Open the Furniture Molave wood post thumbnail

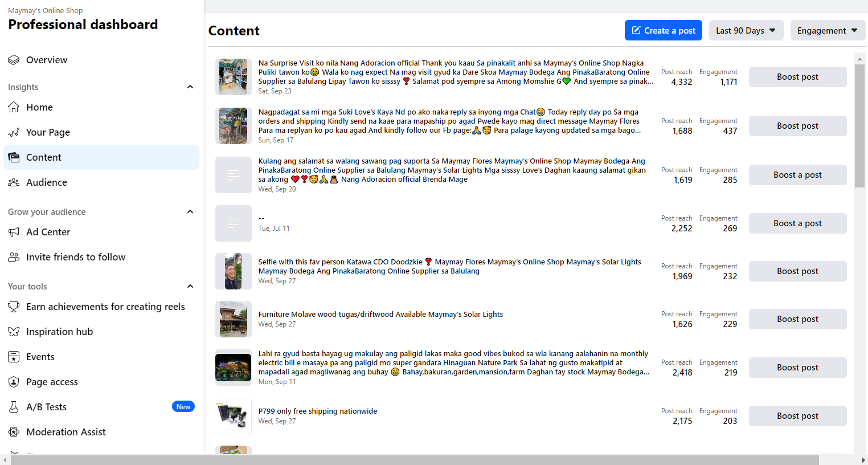pyautogui.click(x=234, y=319)
